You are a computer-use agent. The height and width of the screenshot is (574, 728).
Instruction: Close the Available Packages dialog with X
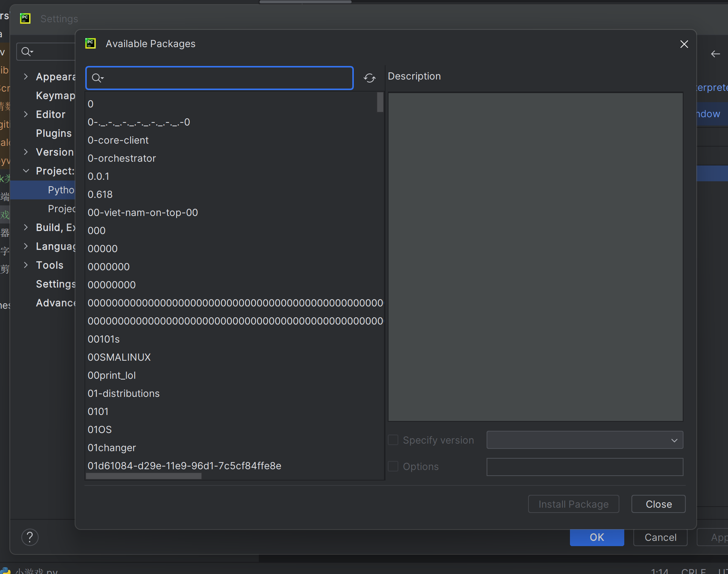pyautogui.click(x=684, y=44)
